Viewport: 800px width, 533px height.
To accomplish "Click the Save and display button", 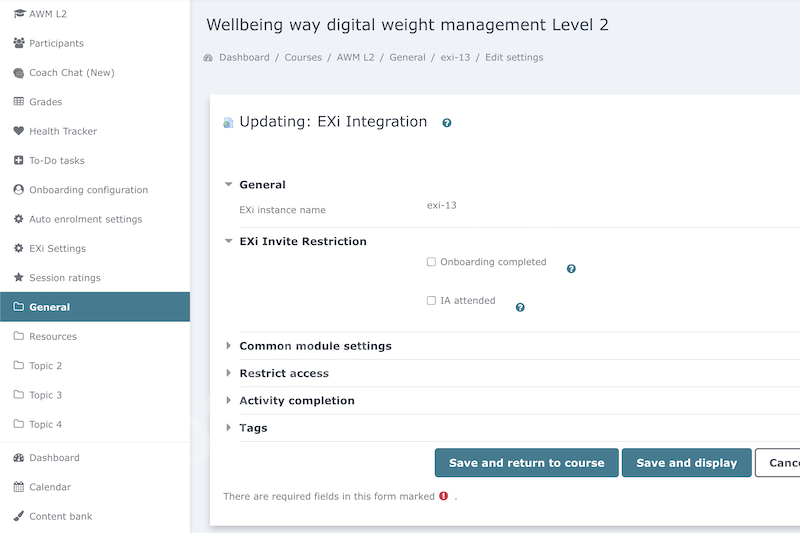I will pos(687,463).
